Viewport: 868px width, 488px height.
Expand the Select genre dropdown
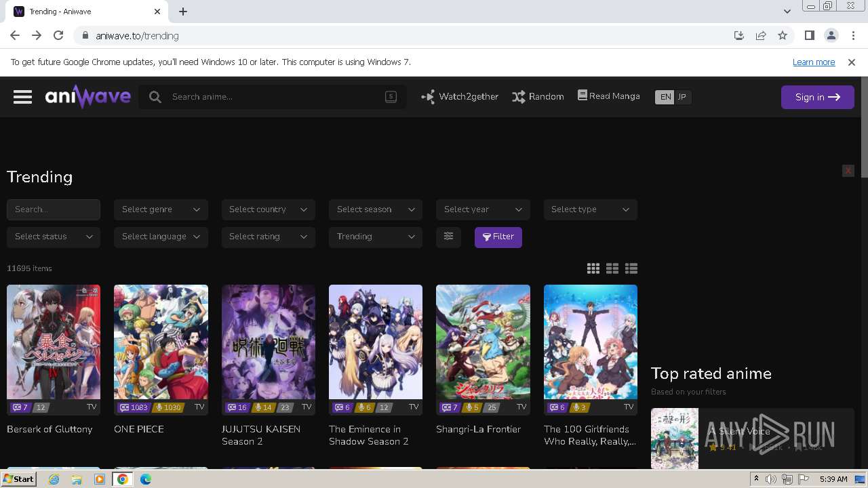tap(161, 209)
